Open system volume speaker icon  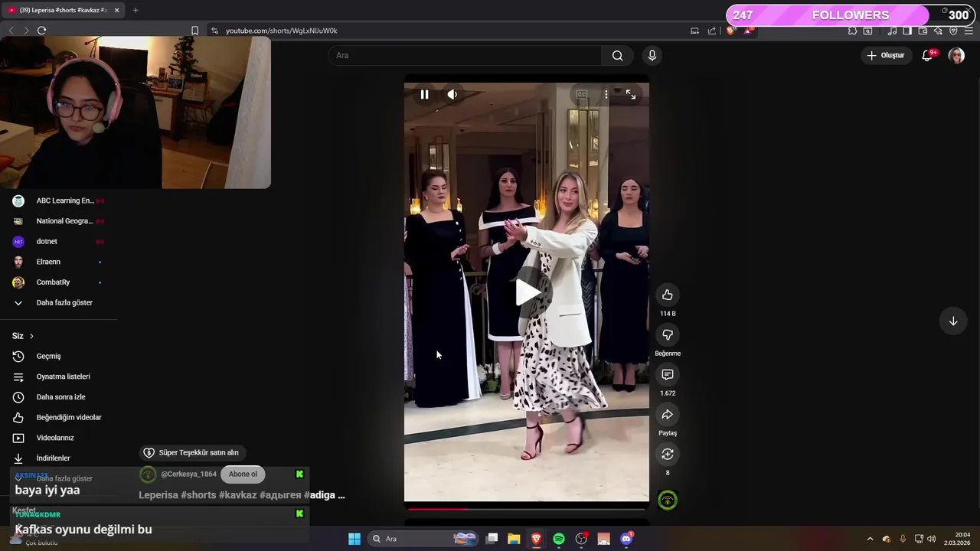(932, 539)
